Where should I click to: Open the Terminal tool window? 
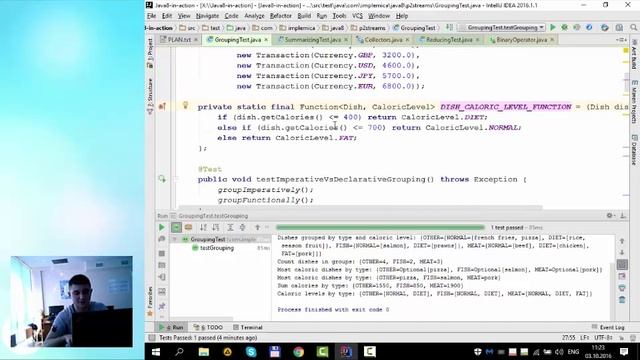pyautogui.click(x=248, y=327)
